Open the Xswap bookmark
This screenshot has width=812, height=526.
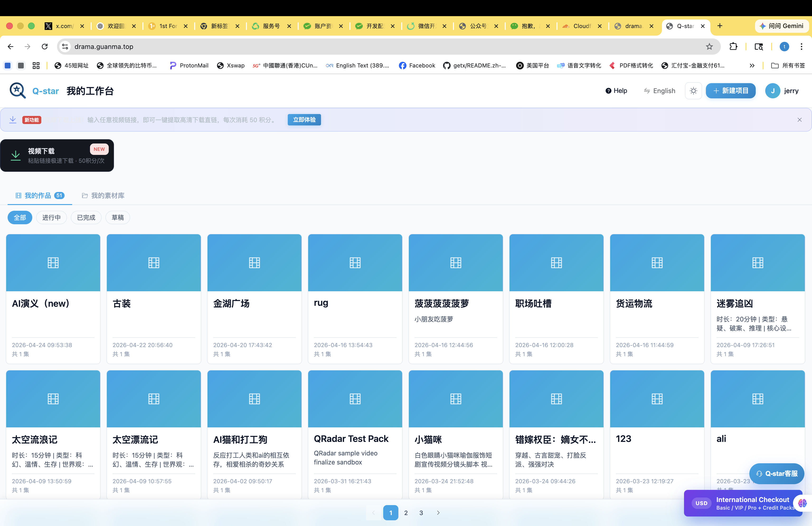(231, 66)
